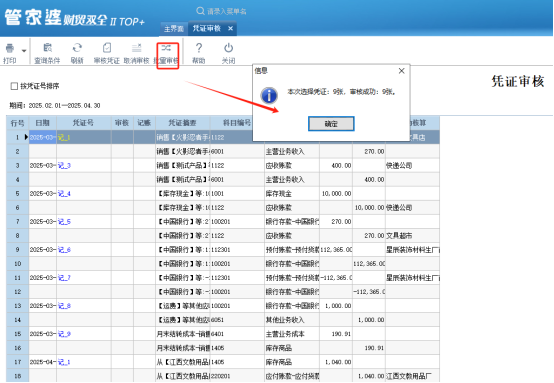Click the 其他业务收入 subject cell
This screenshot has height=383, width=554.
click(x=292, y=320)
